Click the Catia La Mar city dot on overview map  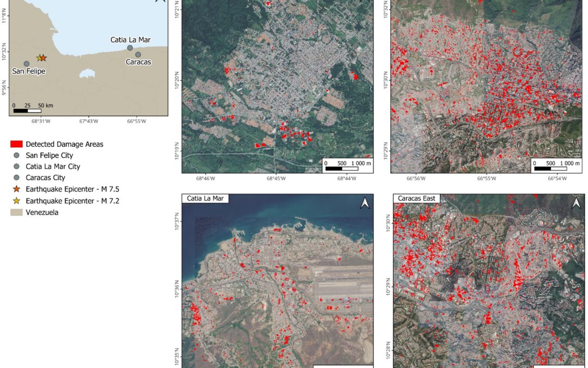[130, 47]
